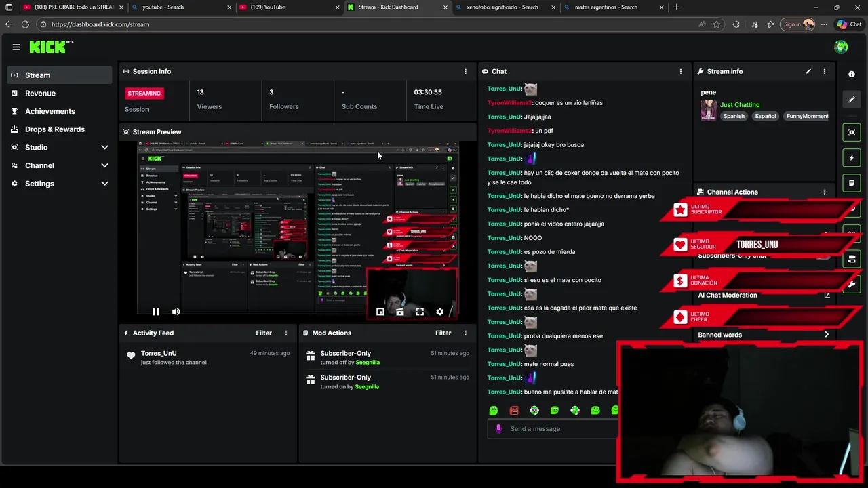868x488 pixels.
Task: Open the Mod Actions options menu
Action: pyautogui.click(x=465, y=333)
